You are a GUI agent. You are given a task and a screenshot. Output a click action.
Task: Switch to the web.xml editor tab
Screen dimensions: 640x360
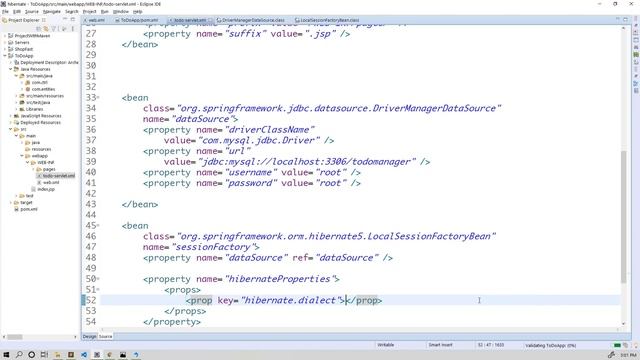tap(95, 20)
